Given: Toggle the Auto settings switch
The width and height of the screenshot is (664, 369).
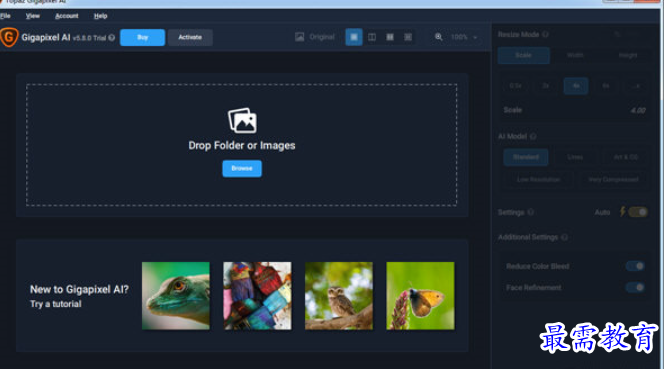Looking at the screenshot, I should click(638, 212).
